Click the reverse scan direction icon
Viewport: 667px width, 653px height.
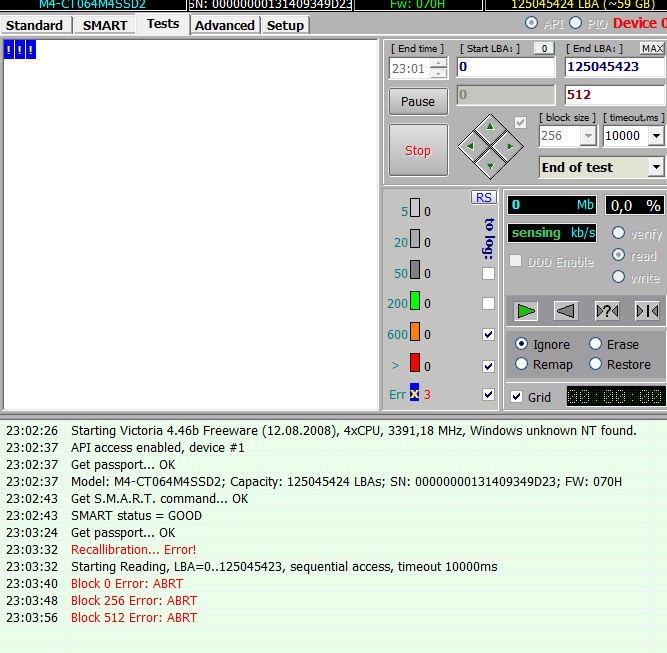pos(566,311)
